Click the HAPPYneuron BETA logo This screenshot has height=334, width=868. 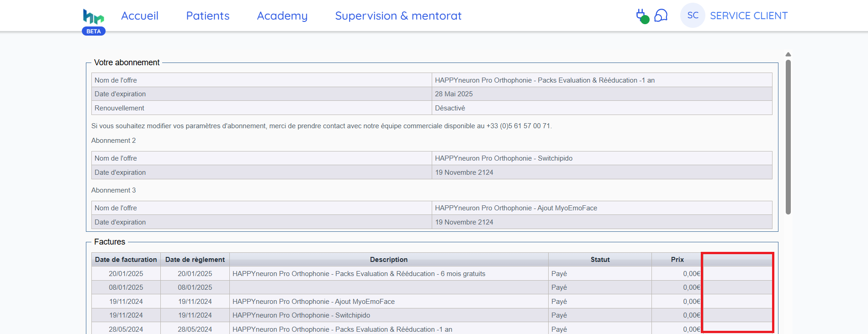[94, 21]
